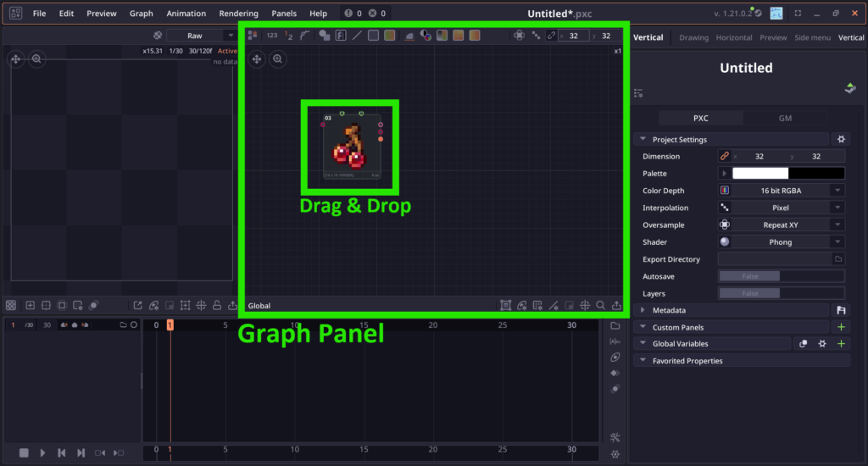Select the GM tab

[x=785, y=118]
